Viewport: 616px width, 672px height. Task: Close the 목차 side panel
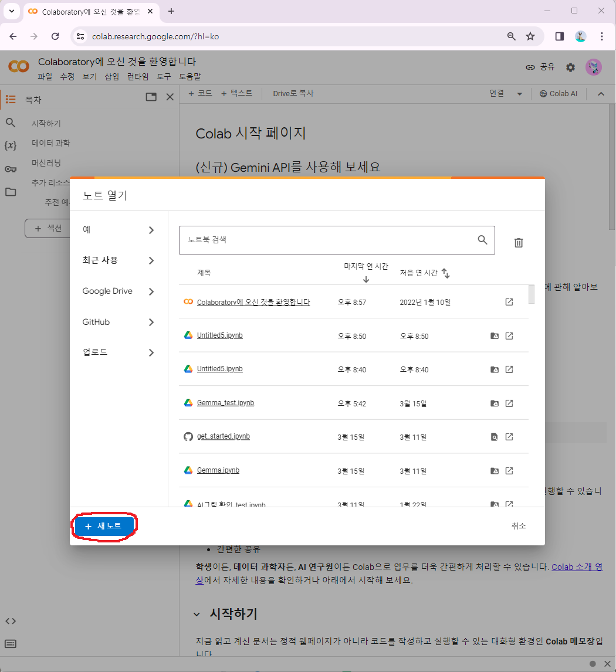pos(170,97)
